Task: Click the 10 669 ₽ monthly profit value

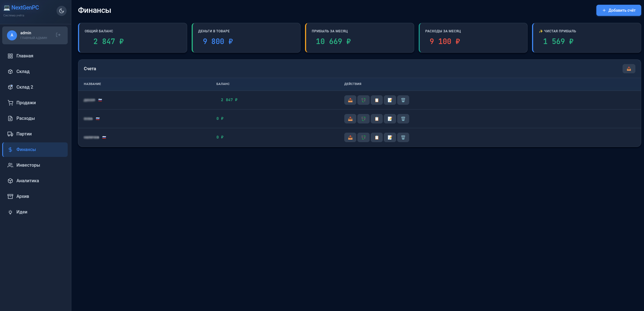Action: 333,42
